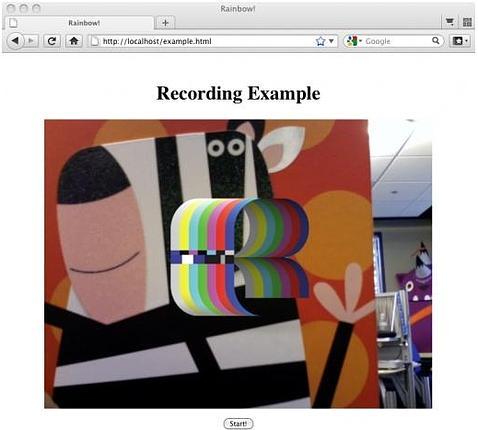Click the browser Back arrow button
This screenshot has height=430, width=478.
(15, 41)
